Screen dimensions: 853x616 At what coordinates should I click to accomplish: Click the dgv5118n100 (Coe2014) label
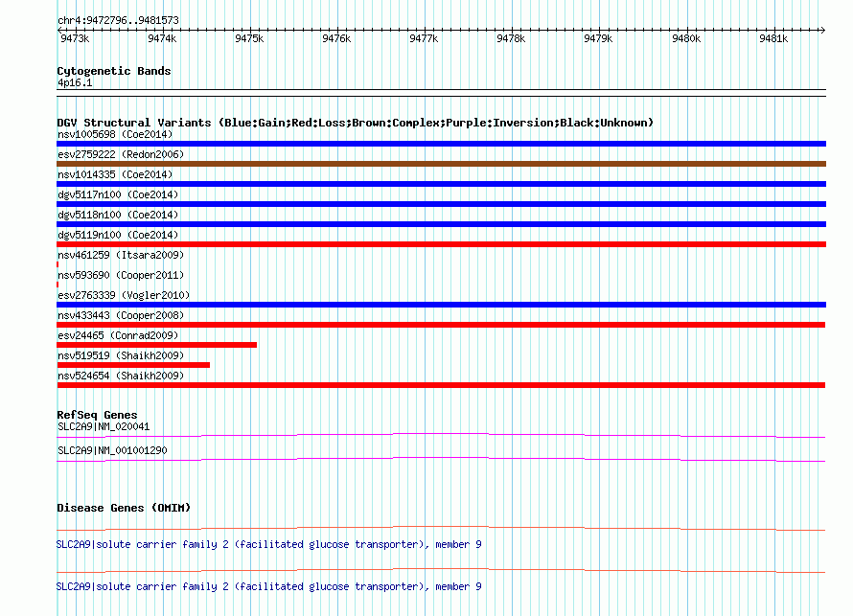click(118, 215)
